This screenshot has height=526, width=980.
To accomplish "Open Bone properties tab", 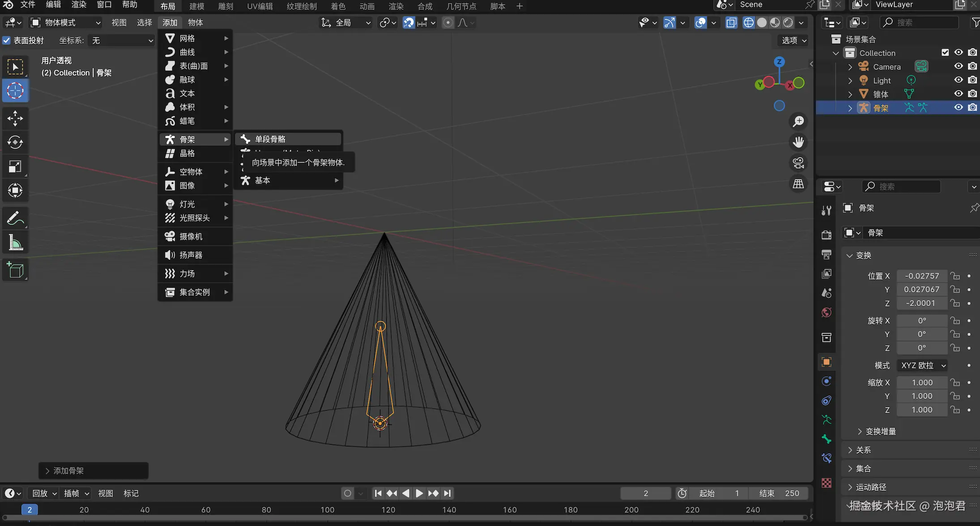I will (827, 439).
